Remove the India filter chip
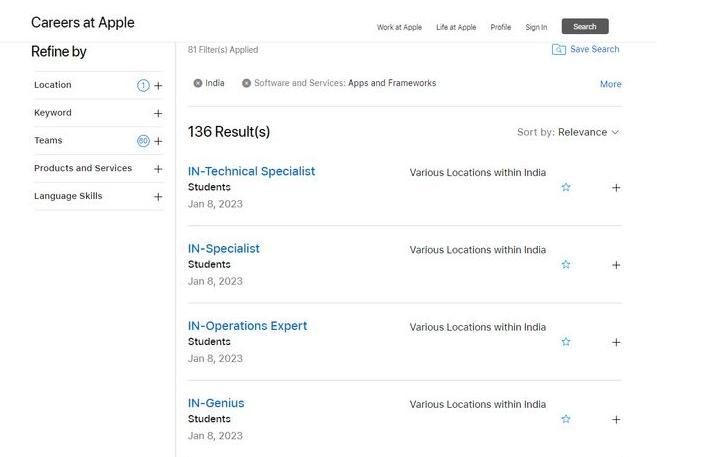Screen dimensions: 703x457 (198, 83)
